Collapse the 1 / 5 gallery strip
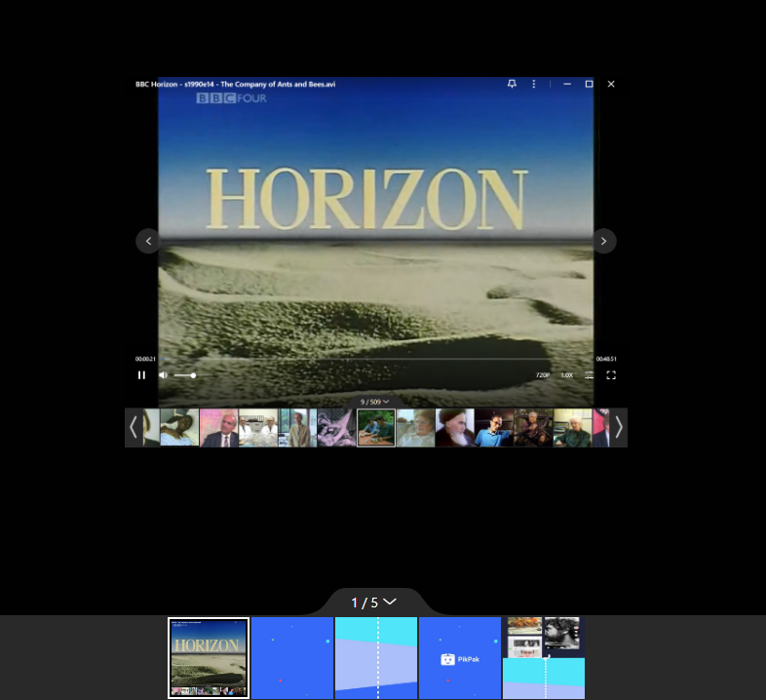The height and width of the screenshot is (700, 766). 375,603
